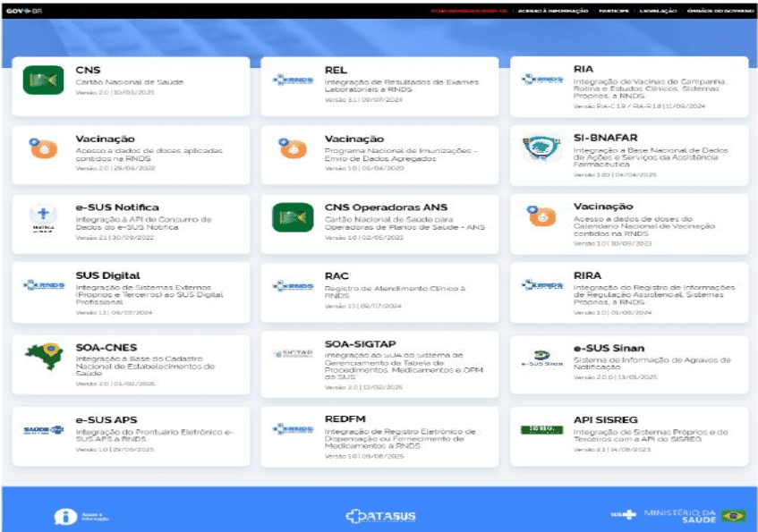Open the Participe top bar item
The image size is (758, 532).
614,11
